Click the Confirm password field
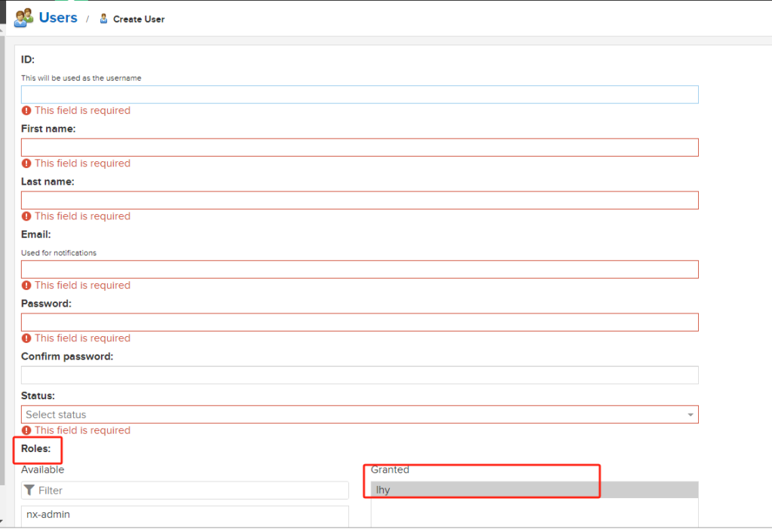Screen dimensions: 772x532 tap(360, 375)
